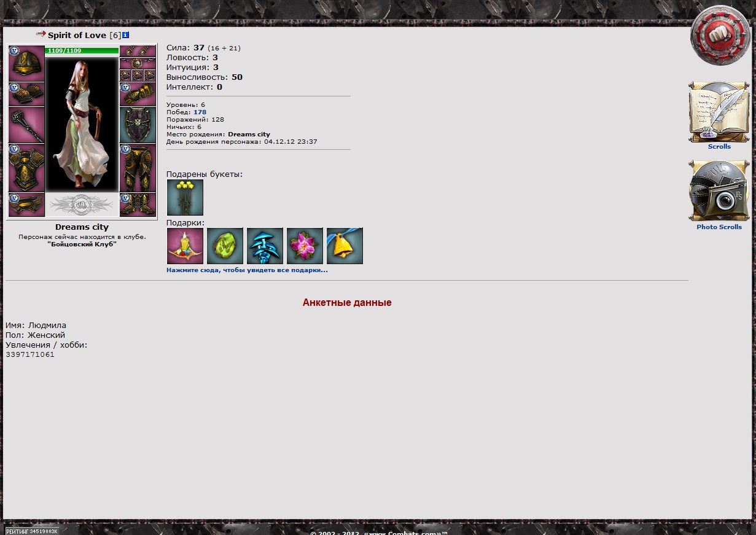Image resolution: width=756 pixels, height=535 pixels.
Task: Click the Уровень: 6 line
Action: pyautogui.click(x=185, y=105)
